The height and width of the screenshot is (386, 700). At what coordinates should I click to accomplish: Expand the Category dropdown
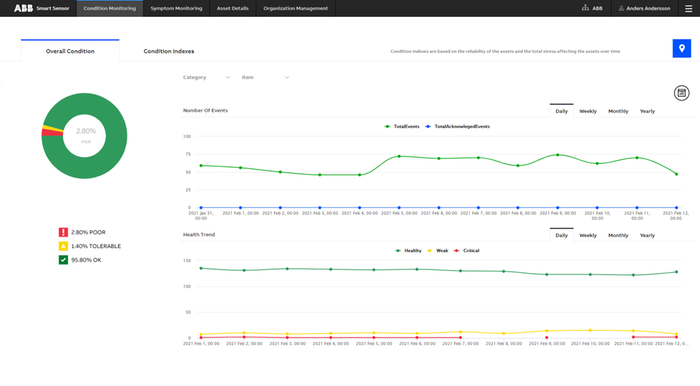[206, 77]
